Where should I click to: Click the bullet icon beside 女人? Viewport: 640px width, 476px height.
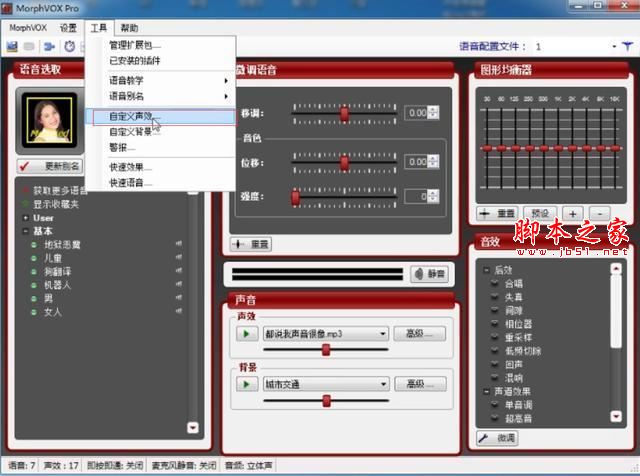point(34,312)
